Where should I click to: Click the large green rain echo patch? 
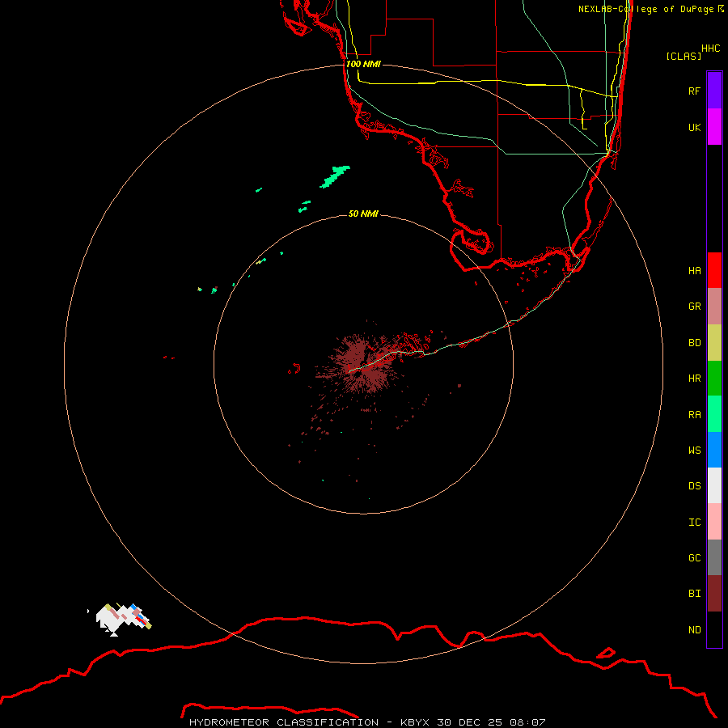coord(335,177)
